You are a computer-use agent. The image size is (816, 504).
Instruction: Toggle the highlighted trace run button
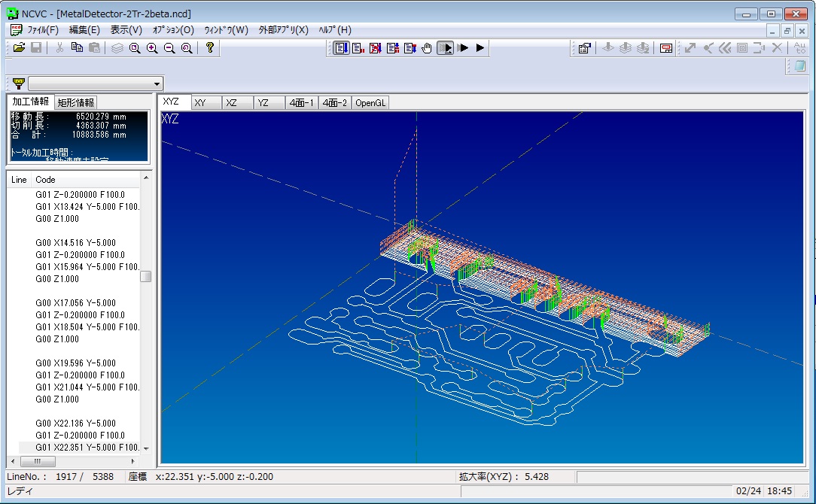tap(445, 48)
